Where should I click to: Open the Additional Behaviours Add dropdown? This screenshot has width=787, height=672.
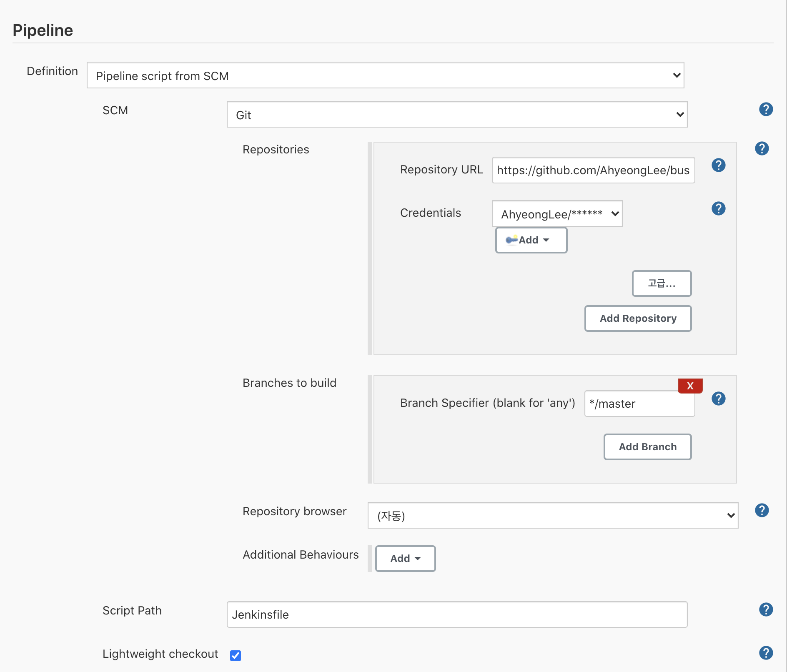click(x=405, y=558)
